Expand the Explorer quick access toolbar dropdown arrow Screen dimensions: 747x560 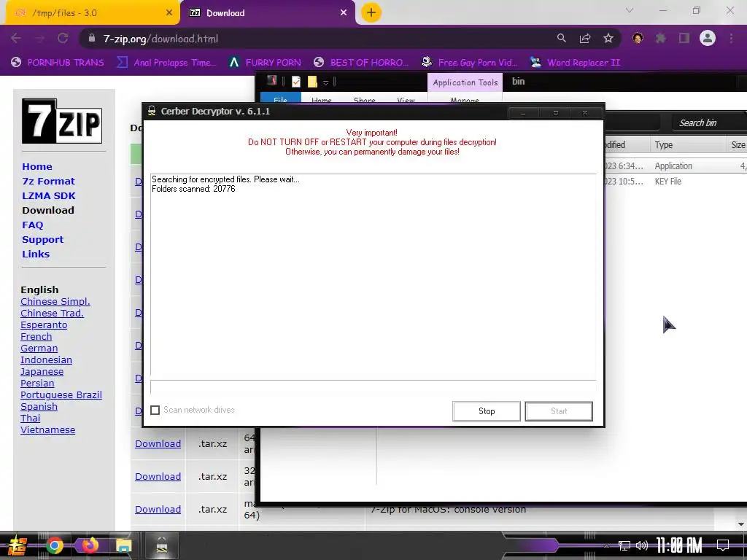326,83
